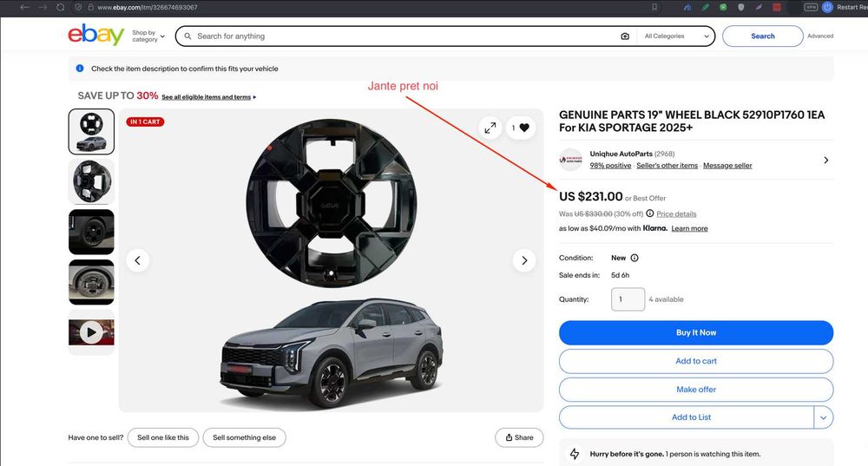Click Make offer button
This screenshot has width=868, height=466.
click(x=696, y=390)
